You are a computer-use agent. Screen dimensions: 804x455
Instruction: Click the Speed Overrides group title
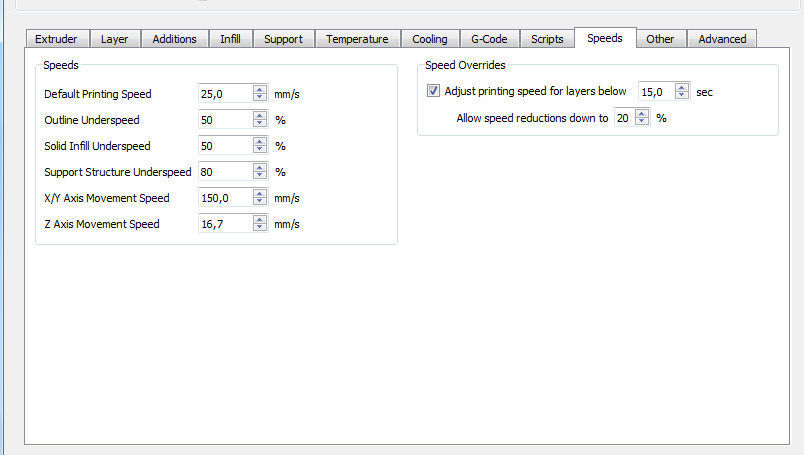[465, 65]
